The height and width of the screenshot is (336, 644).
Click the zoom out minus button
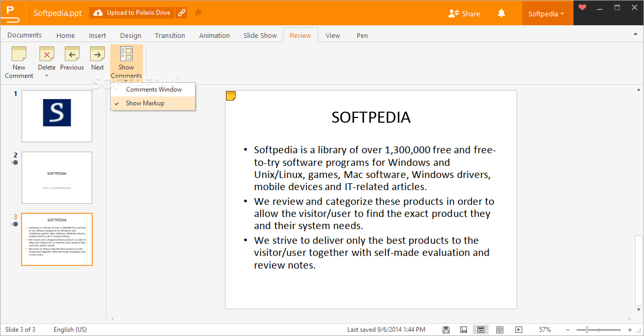pos(567,330)
